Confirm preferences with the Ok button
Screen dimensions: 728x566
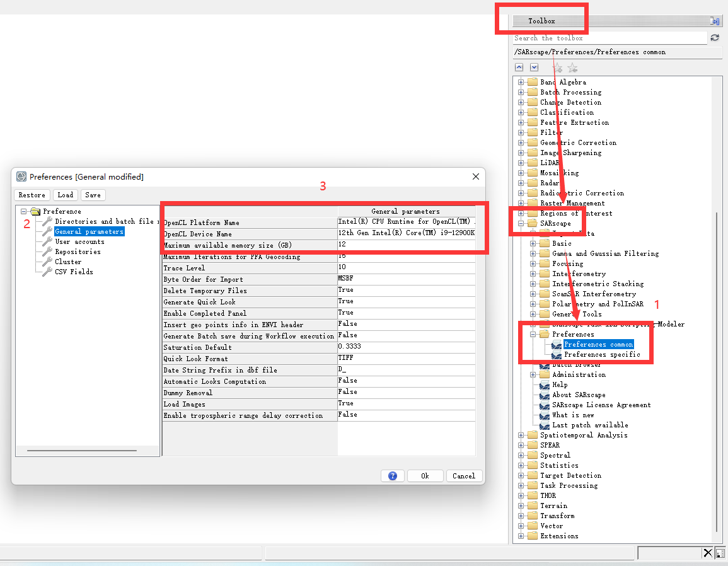pyautogui.click(x=425, y=476)
